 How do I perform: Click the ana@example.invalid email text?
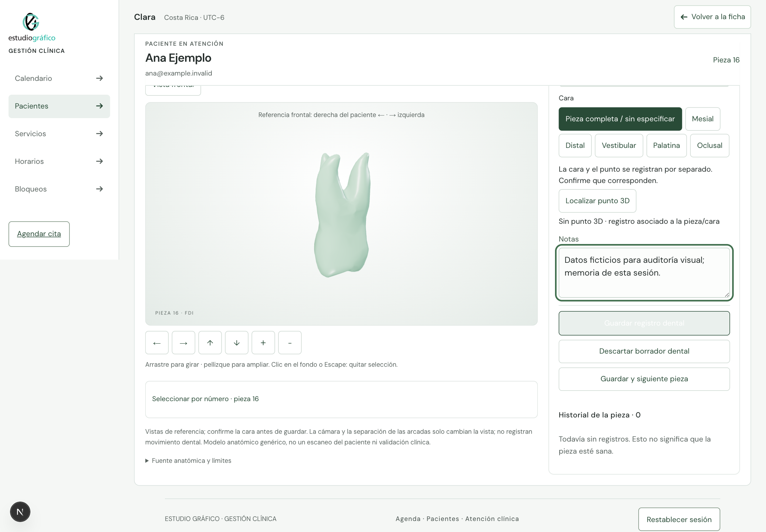click(x=179, y=73)
